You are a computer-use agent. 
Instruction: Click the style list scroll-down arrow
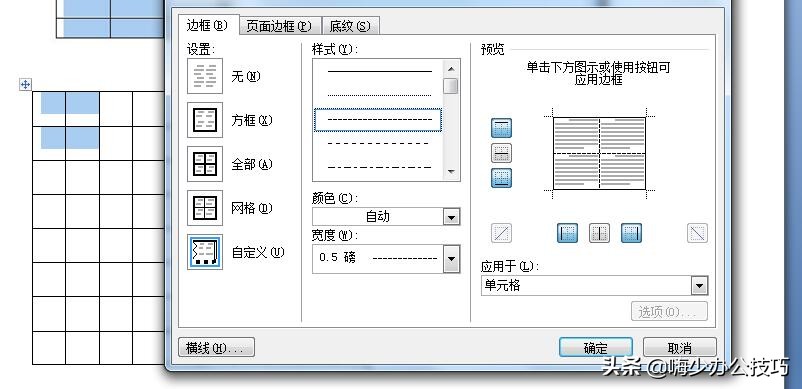[x=451, y=172]
